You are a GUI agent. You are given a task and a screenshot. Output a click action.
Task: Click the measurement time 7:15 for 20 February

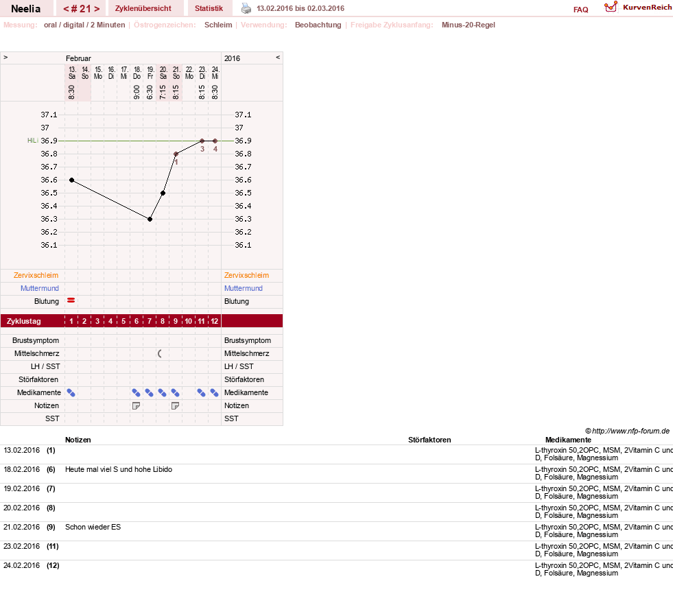point(163,92)
